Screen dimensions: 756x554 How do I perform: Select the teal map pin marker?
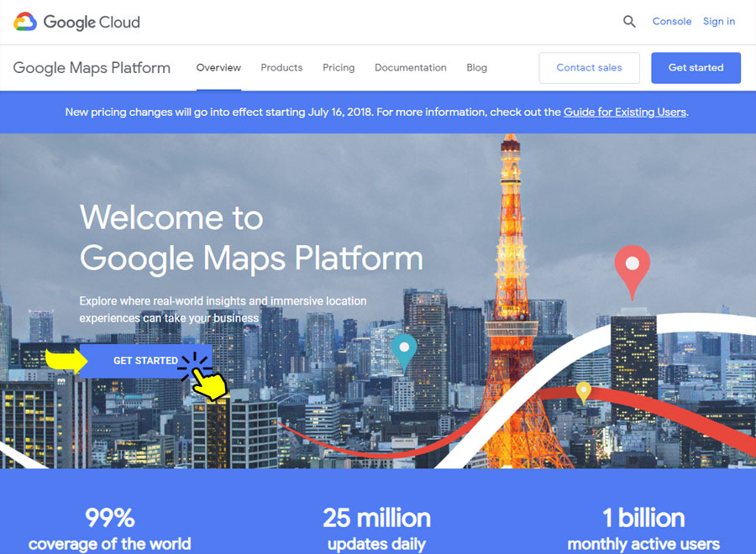404,349
